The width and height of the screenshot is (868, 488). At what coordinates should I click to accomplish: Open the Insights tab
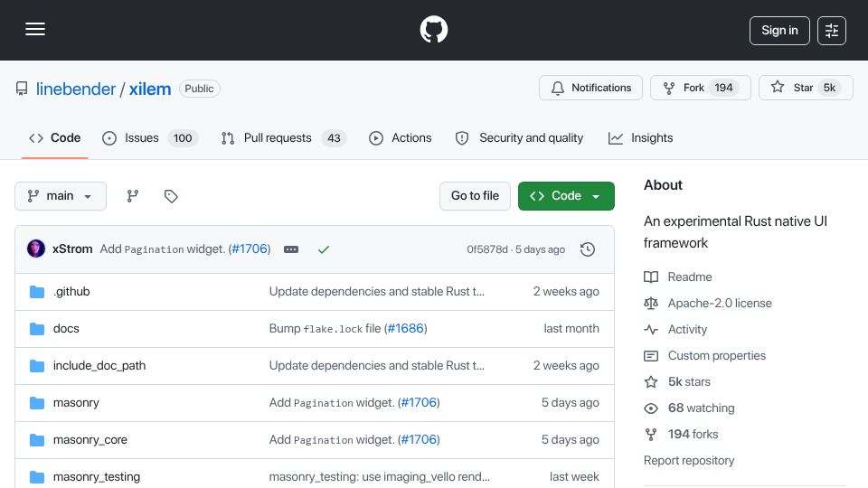(640, 137)
